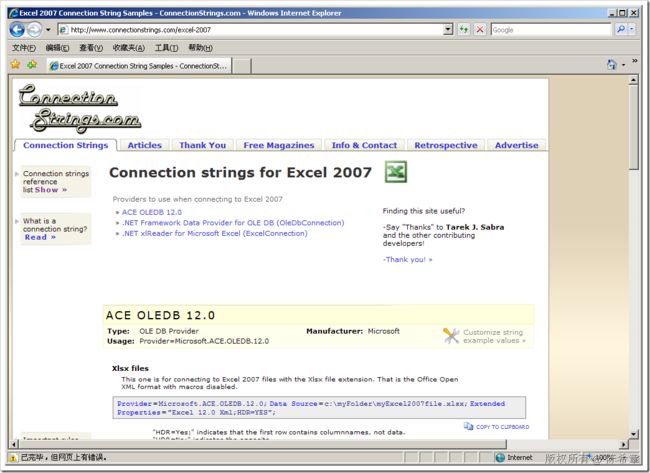Screen dimensions: 650x473
Task: Open .NET Framework Data Provider for OLE DB link
Action: (233, 223)
